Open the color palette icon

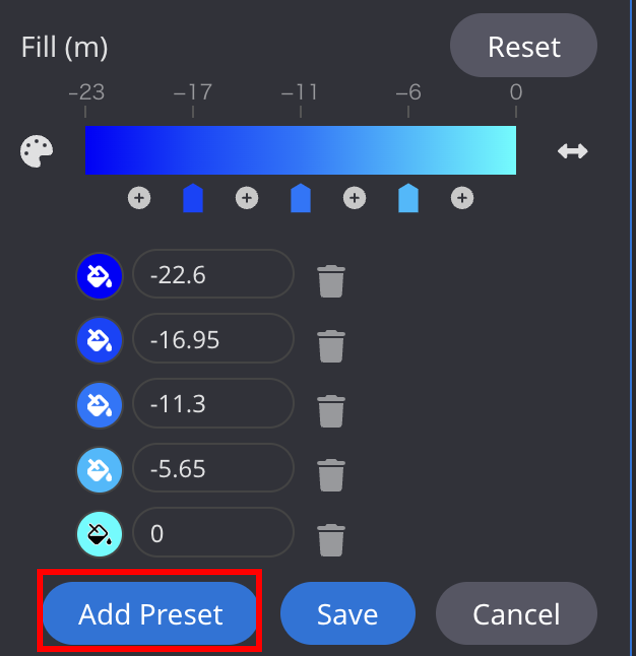coord(36,151)
